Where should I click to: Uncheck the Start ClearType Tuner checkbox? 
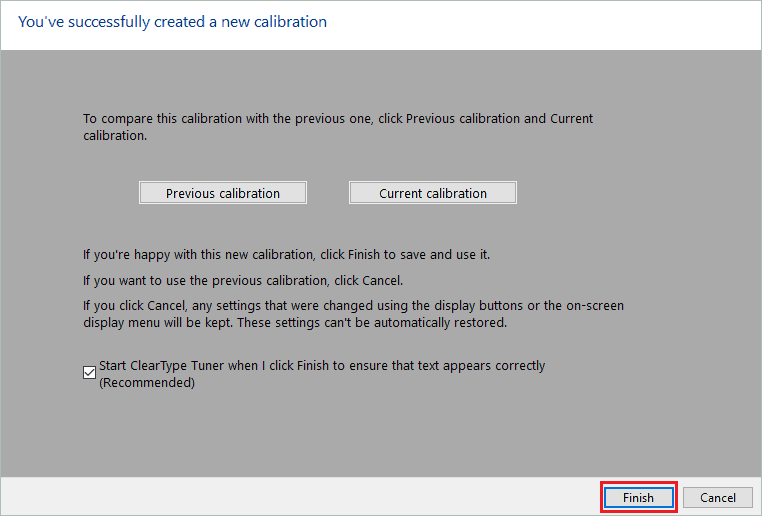coord(90,372)
